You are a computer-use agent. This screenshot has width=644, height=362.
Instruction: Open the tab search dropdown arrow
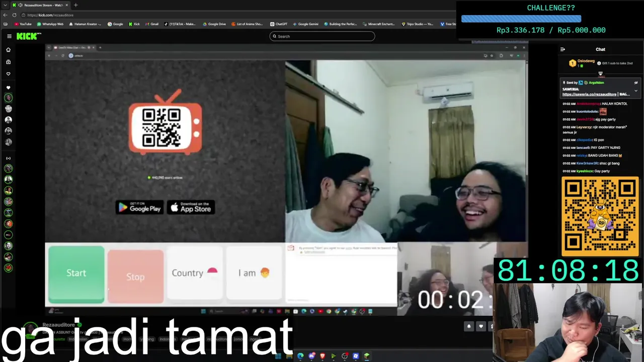point(5,5)
